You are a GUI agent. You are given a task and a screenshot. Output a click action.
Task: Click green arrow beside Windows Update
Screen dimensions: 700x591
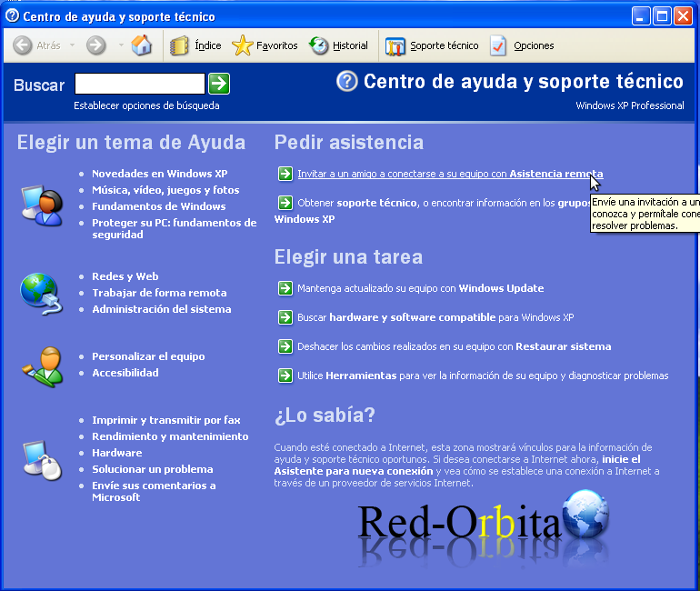(285, 288)
